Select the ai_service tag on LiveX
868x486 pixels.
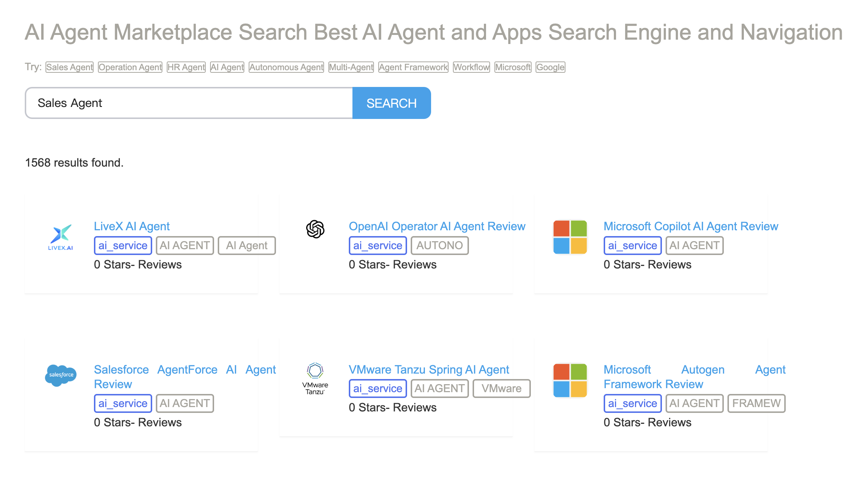click(x=122, y=245)
